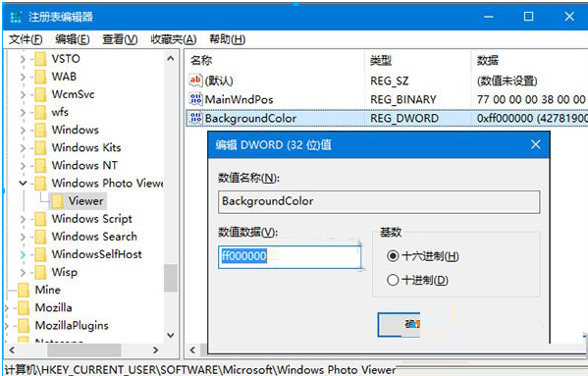Image resolution: width=588 pixels, height=376 pixels.
Task: Select the (默认) value row
Action: pyautogui.click(x=387, y=81)
